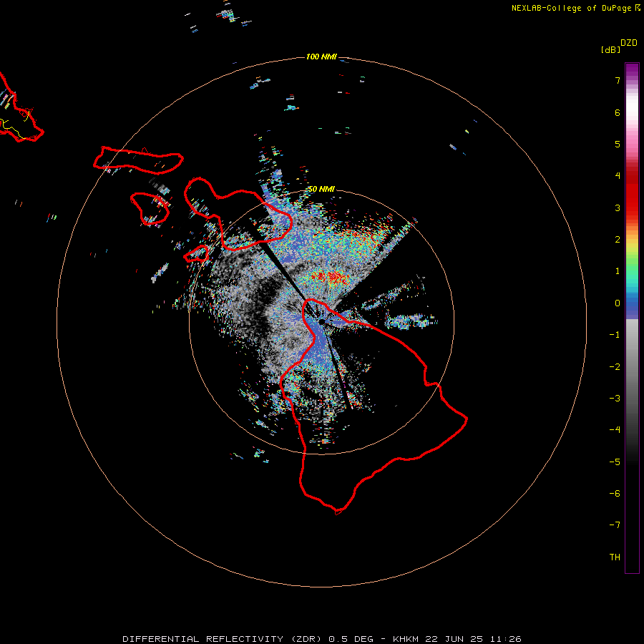
Task: Click the 4 value on color scale
Action: click(x=618, y=176)
